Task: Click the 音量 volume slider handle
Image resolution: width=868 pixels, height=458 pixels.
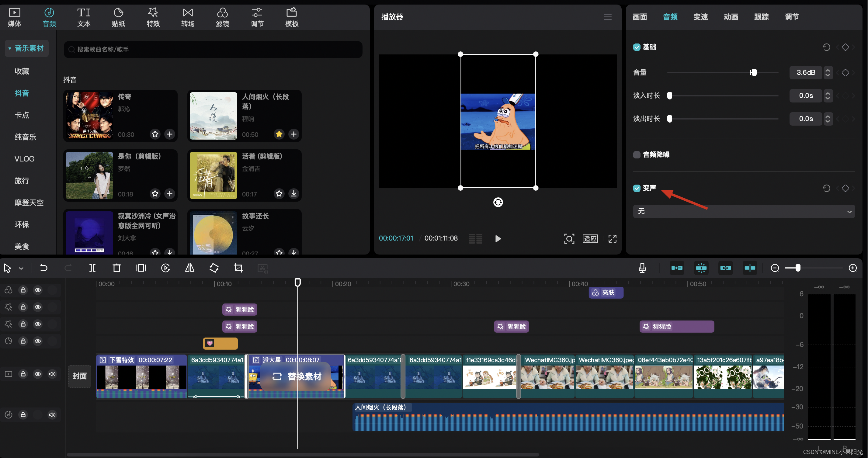Action: pyautogui.click(x=754, y=72)
